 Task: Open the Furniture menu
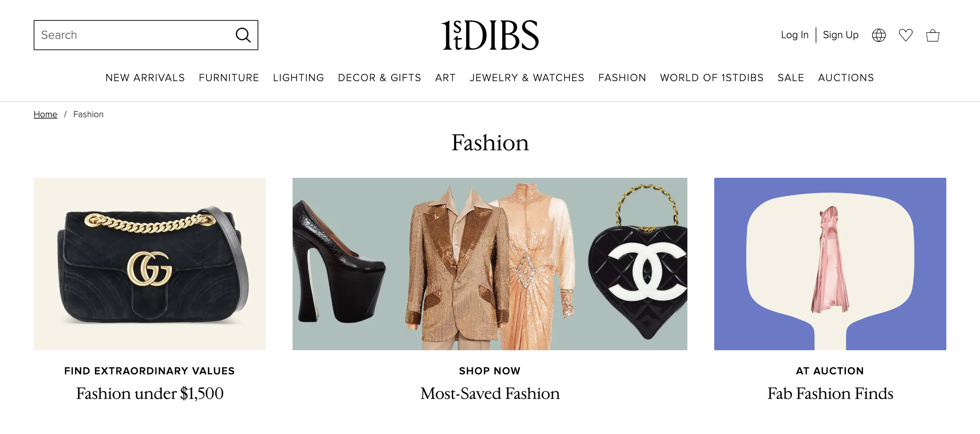(x=229, y=78)
